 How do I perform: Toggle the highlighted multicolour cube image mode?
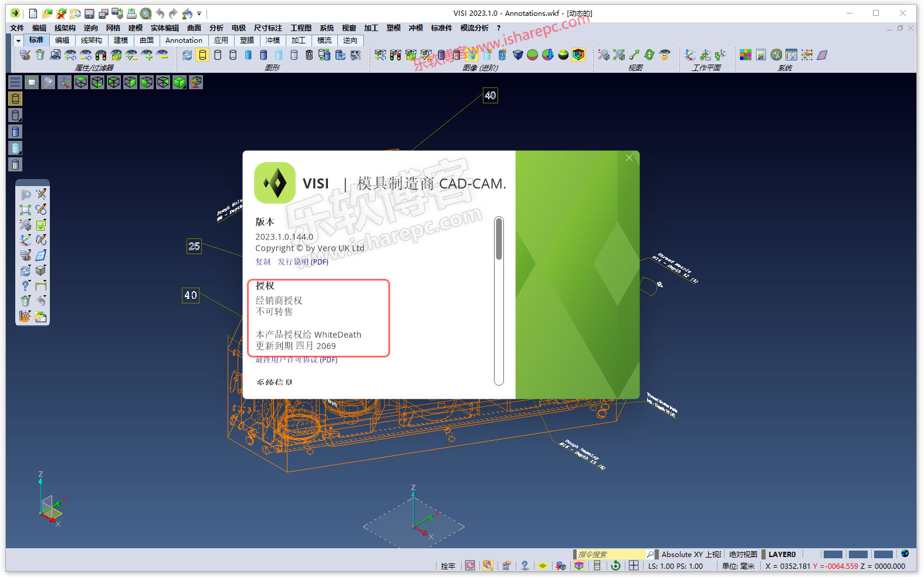coord(578,55)
